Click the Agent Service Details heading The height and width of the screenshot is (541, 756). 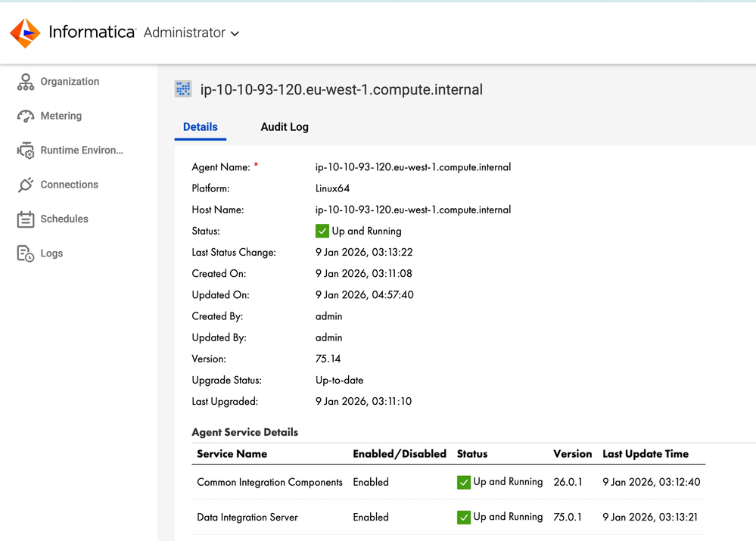245,432
